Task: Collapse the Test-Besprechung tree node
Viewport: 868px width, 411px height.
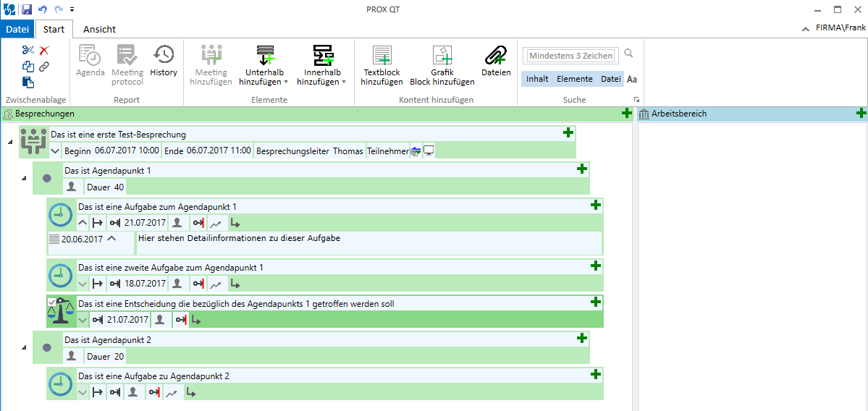Action: pyautogui.click(x=9, y=142)
